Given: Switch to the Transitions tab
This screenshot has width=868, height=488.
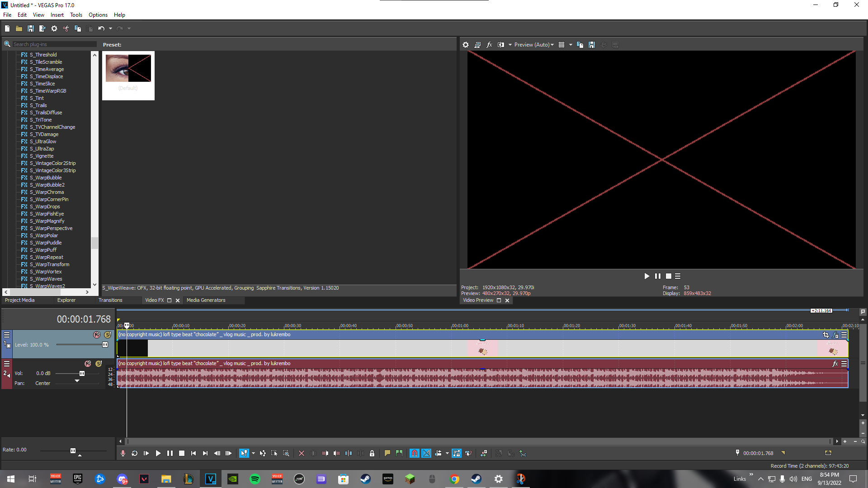Looking at the screenshot, I should [110, 300].
